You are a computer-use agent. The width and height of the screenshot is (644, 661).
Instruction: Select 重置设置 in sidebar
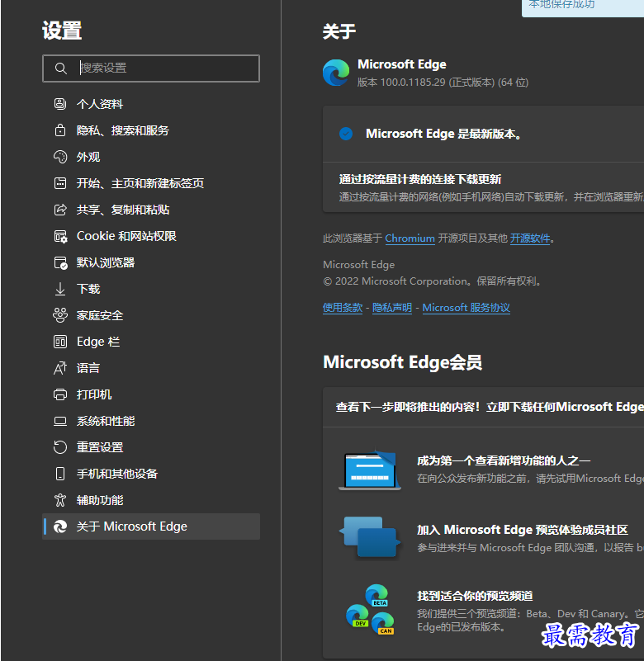click(x=151, y=447)
